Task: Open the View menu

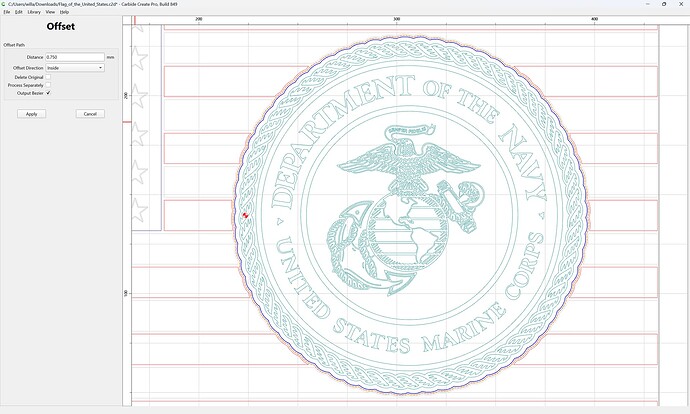Action: (50, 12)
